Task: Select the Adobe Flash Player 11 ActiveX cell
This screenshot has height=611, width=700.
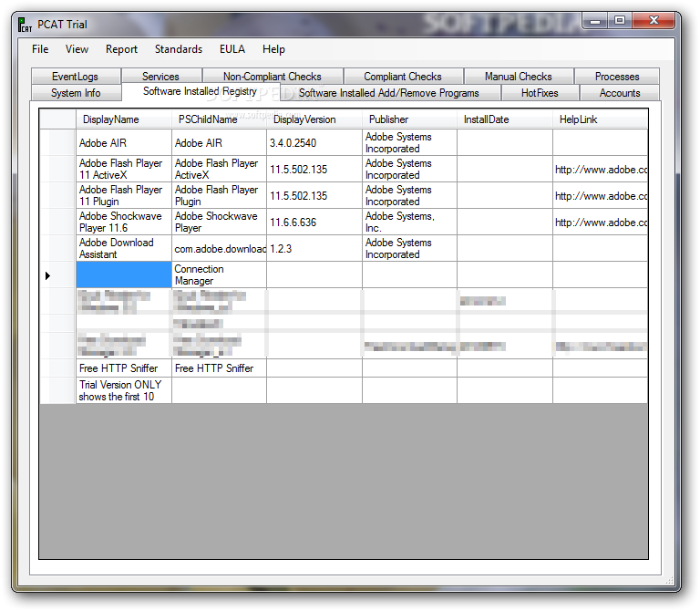Action: 124,169
